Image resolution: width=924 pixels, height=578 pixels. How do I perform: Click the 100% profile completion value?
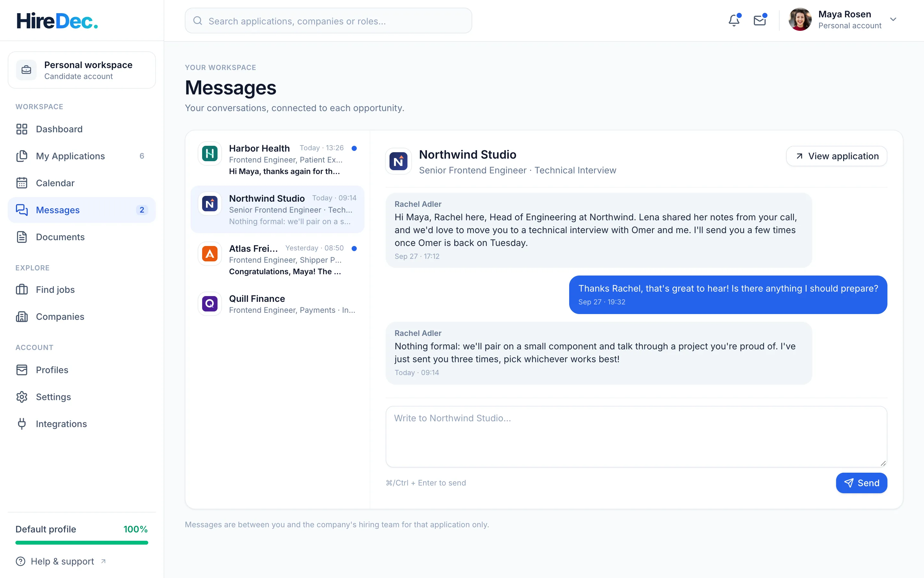pyautogui.click(x=135, y=529)
